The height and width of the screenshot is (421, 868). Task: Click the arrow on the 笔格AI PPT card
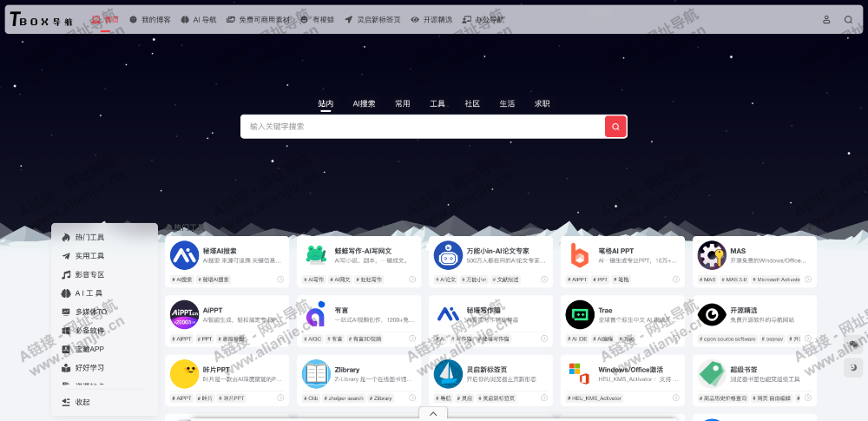click(675, 280)
